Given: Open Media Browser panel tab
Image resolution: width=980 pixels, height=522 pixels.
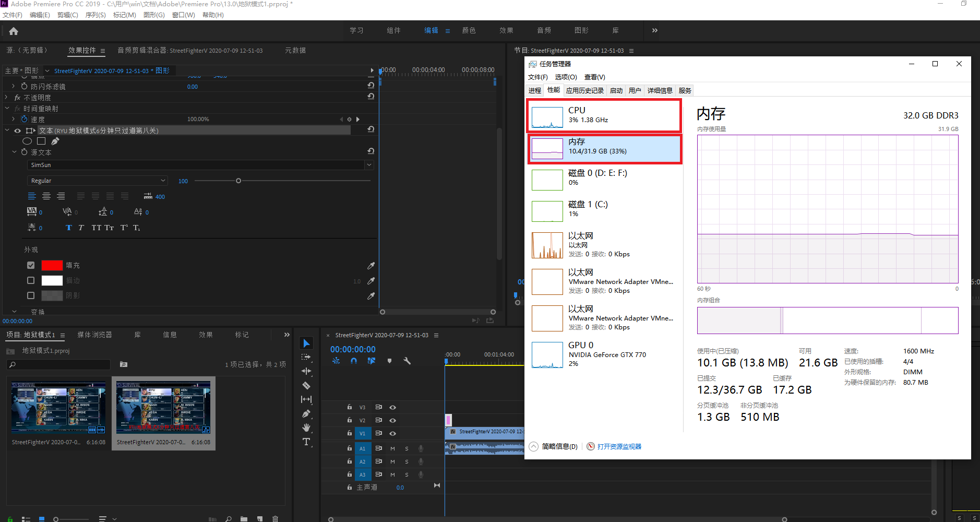Looking at the screenshot, I should [94, 335].
